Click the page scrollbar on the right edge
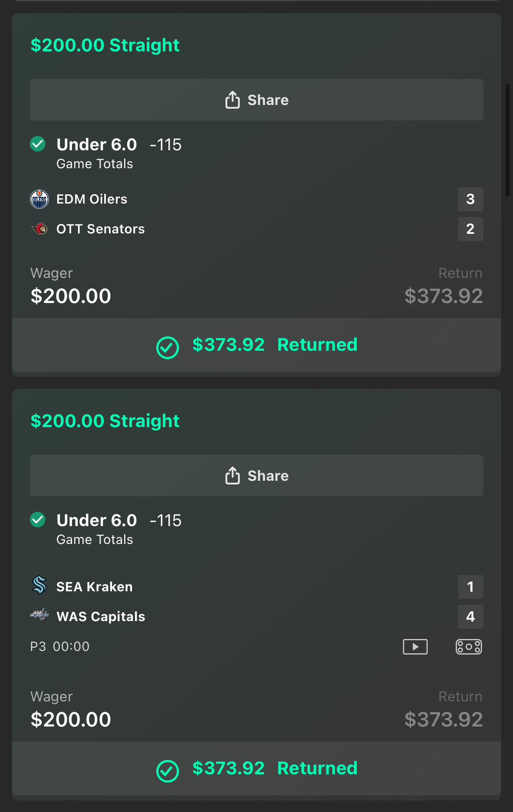Image resolution: width=513 pixels, height=812 pixels. [507, 140]
